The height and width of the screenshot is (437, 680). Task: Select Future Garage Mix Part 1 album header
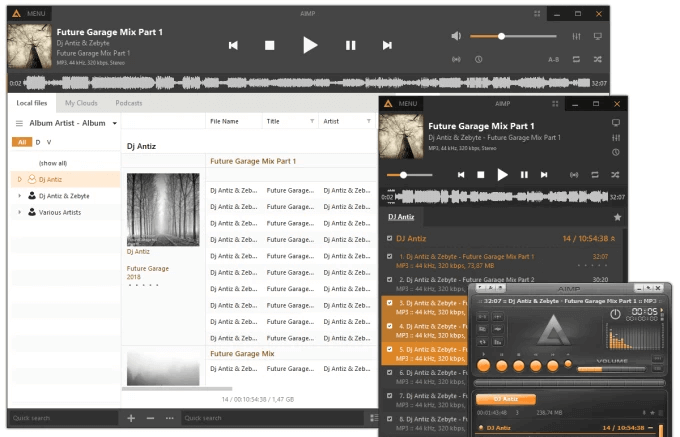point(253,161)
